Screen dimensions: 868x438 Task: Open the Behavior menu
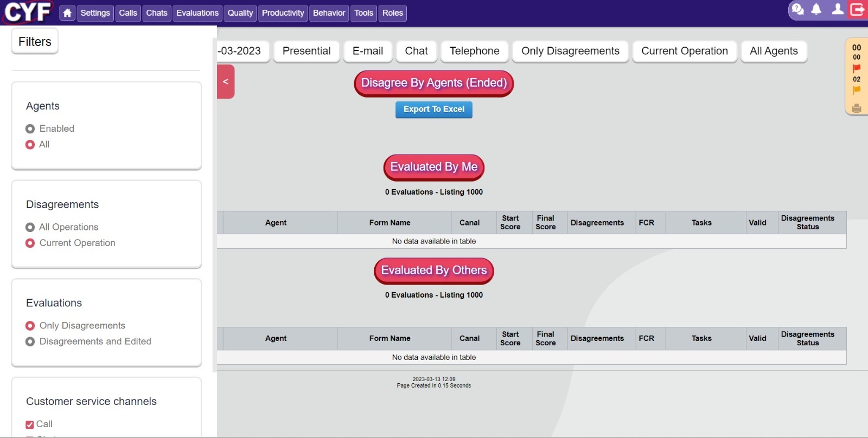point(329,13)
